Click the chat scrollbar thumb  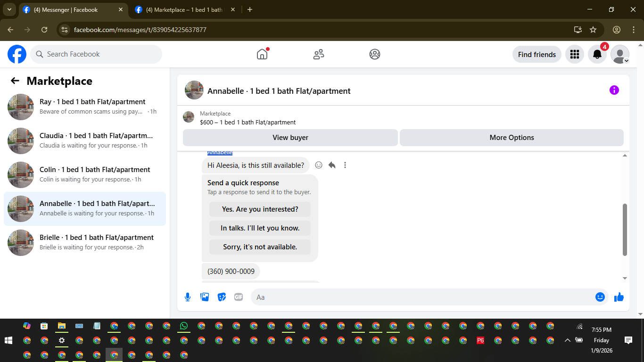pyautogui.click(x=625, y=230)
